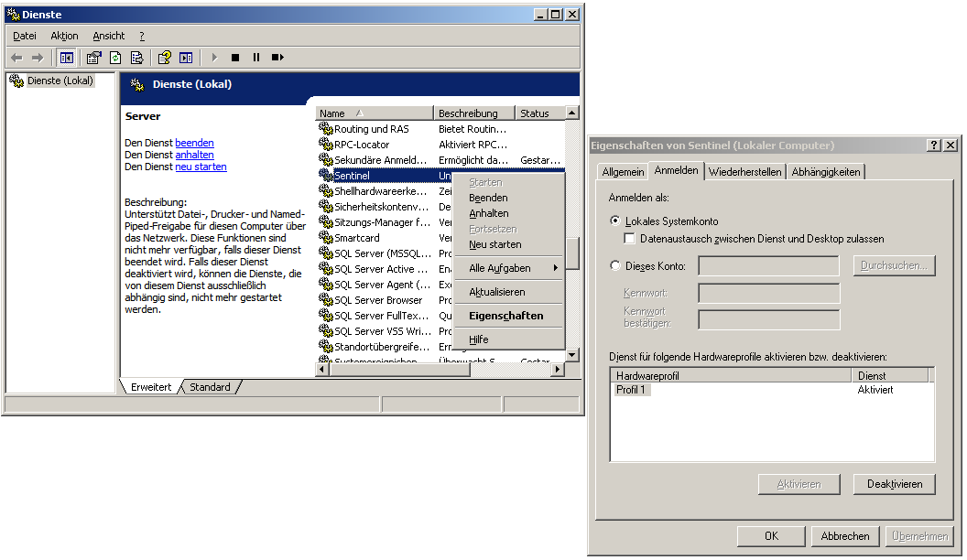The height and width of the screenshot is (560, 967).
Task: Switch to the Standard tab
Action: point(210,387)
